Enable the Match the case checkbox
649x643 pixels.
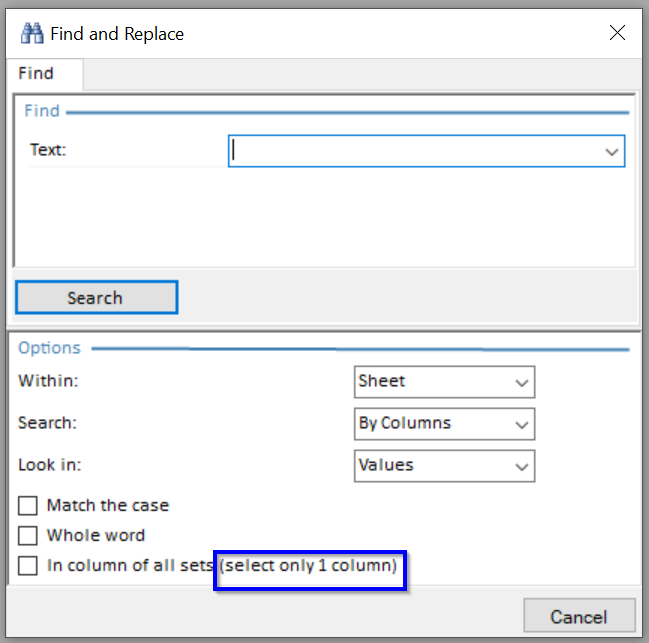tap(28, 506)
